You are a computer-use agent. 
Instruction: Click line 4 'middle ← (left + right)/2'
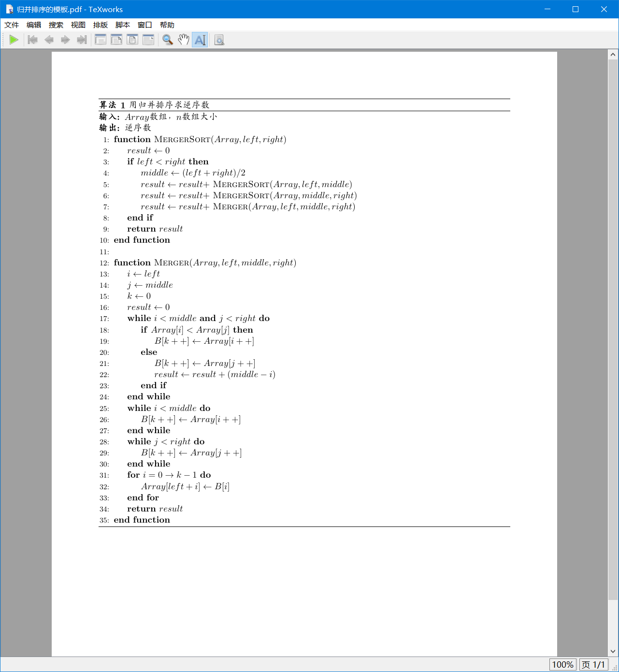(x=193, y=173)
